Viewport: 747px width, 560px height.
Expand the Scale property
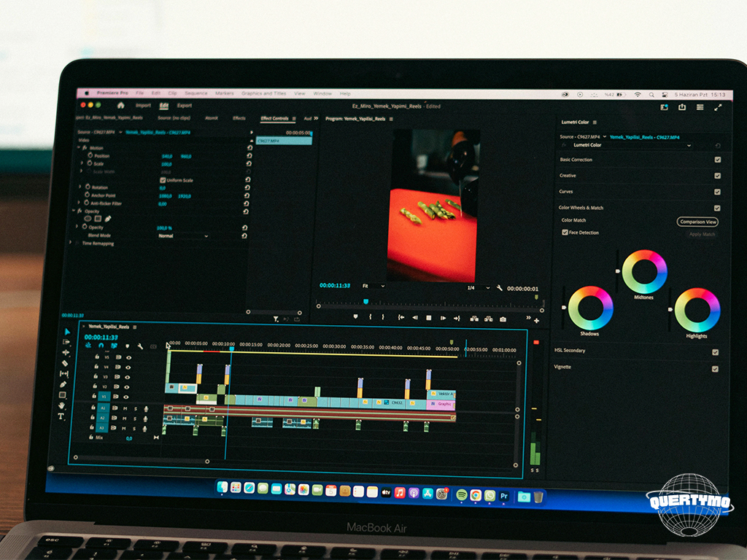pyautogui.click(x=82, y=163)
